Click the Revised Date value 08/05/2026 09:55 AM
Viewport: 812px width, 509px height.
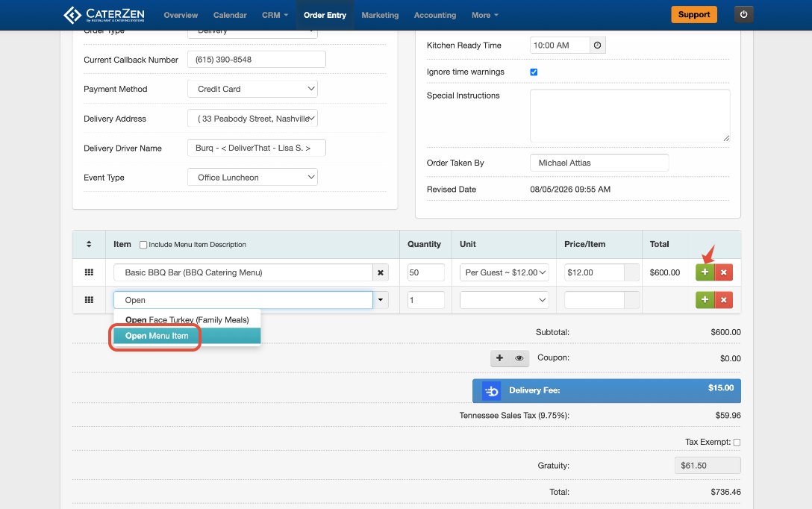pos(570,190)
